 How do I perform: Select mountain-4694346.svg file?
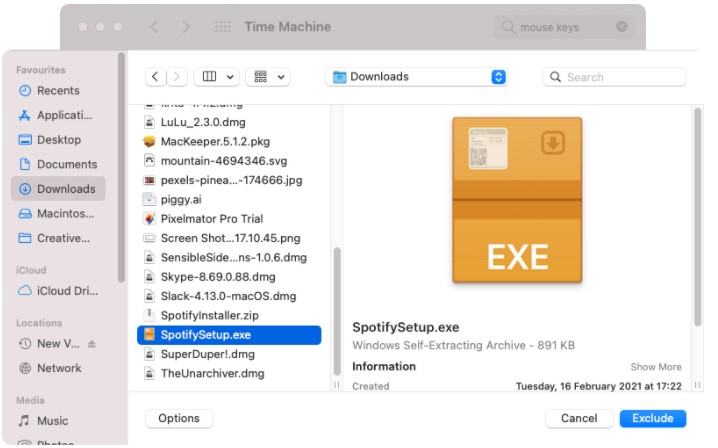(229, 161)
